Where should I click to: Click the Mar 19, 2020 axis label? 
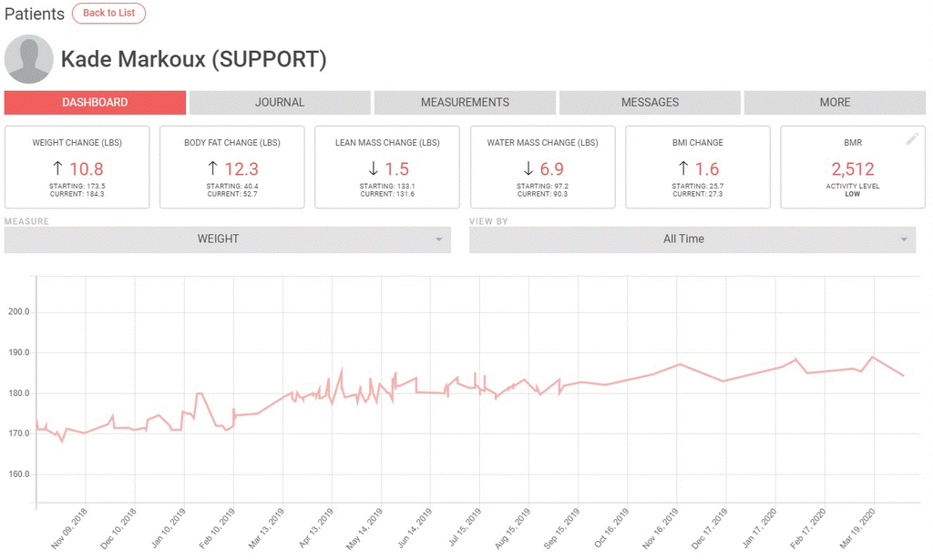(x=857, y=528)
